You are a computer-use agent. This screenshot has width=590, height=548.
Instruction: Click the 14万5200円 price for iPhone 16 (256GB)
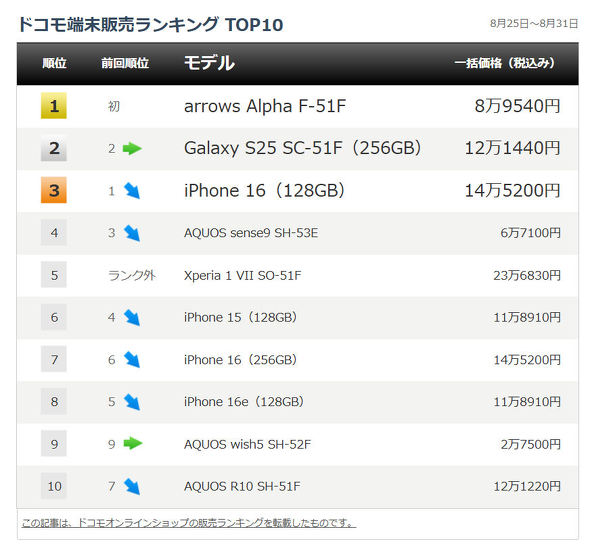tap(527, 359)
